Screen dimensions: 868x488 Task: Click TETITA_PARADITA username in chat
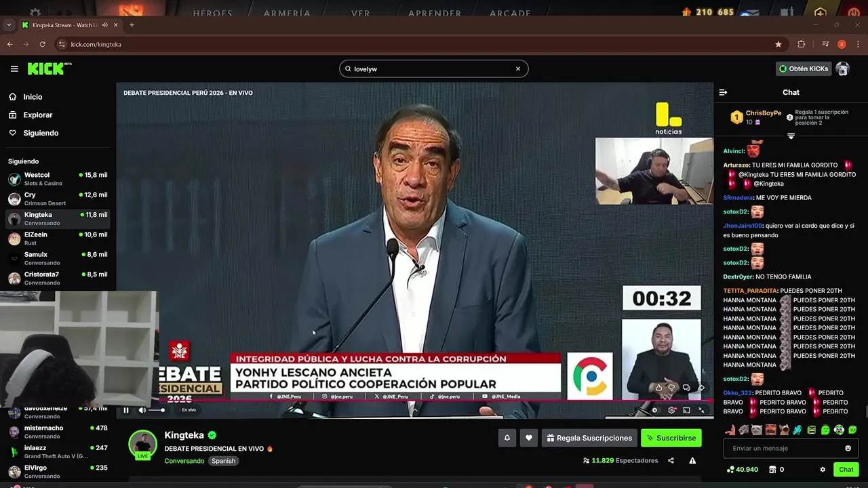point(750,291)
